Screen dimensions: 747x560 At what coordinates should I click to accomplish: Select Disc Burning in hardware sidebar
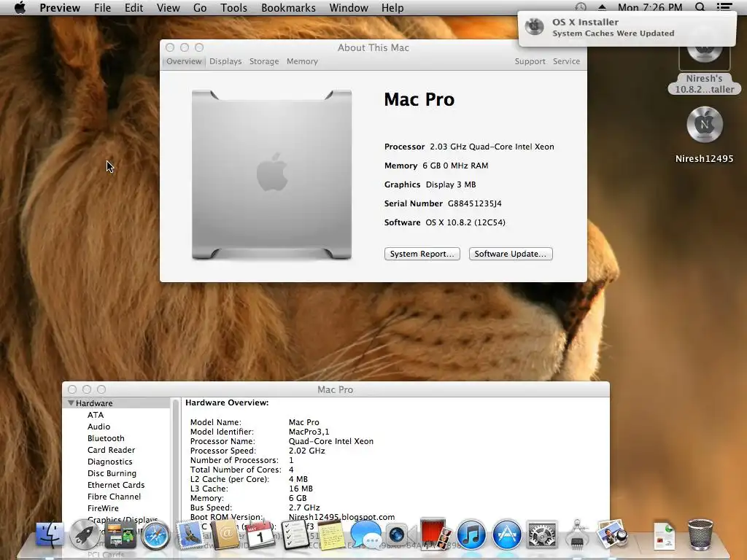pos(112,473)
